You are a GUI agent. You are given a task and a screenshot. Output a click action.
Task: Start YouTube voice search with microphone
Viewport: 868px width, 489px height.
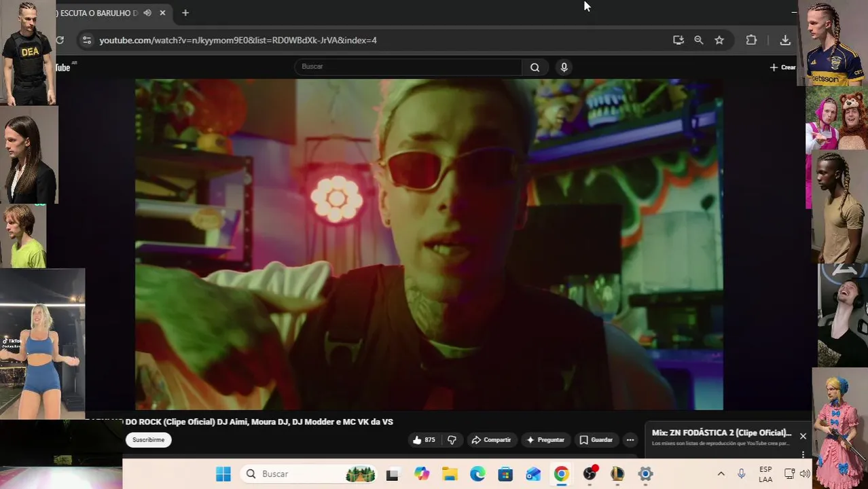pos(564,67)
